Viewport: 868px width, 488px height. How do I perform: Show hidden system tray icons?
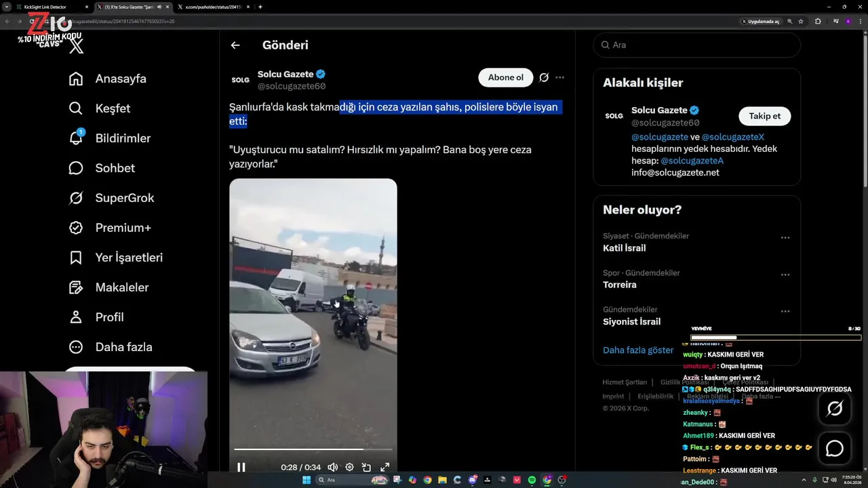click(804, 480)
